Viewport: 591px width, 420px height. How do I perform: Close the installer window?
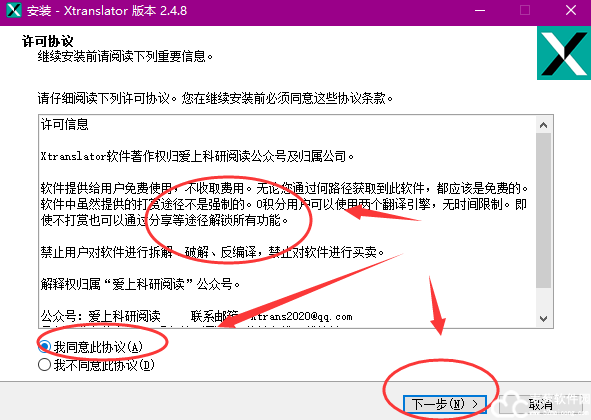pos(571,11)
